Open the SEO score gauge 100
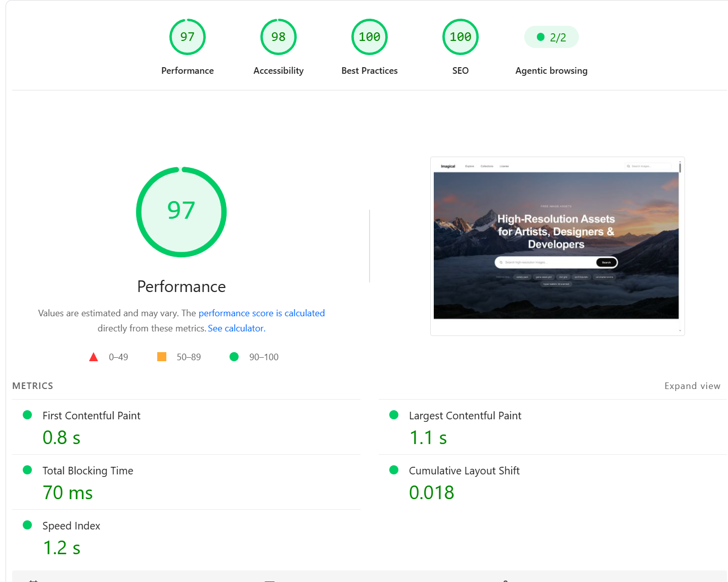This screenshot has height=582, width=728. pyautogui.click(x=461, y=37)
